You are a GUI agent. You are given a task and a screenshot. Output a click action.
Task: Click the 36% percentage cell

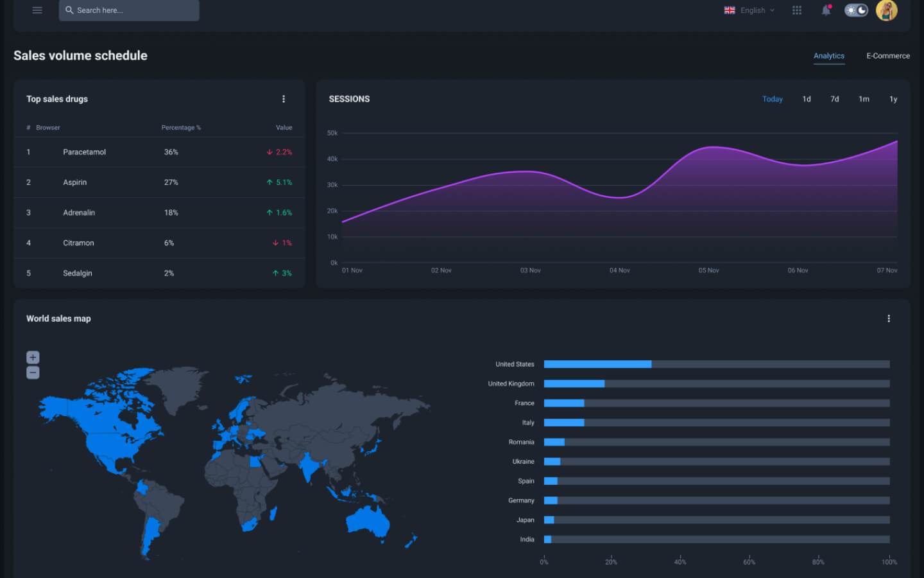171,152
